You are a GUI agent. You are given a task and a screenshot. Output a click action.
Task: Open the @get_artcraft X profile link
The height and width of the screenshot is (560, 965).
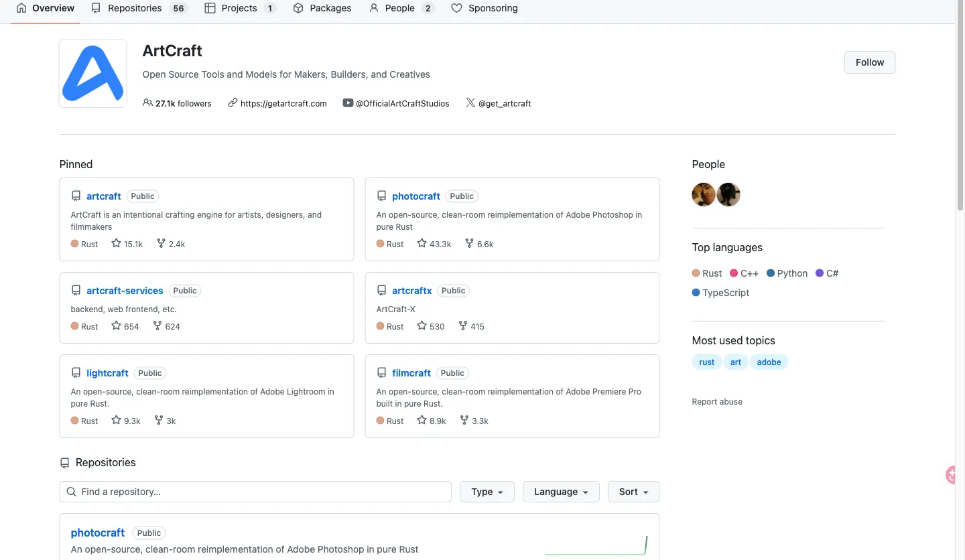coord(505,103)
